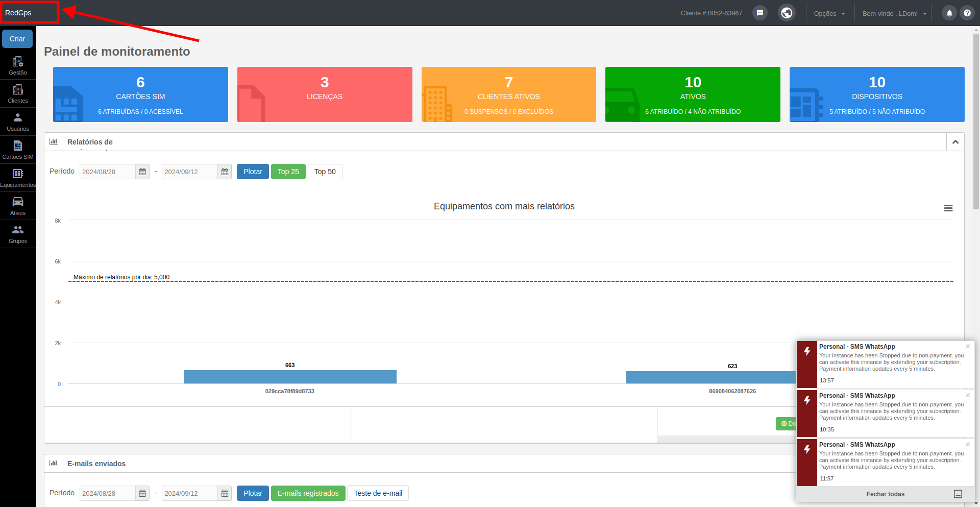This screenshot has height=507, width=980.
Task: Open the chat message icon in header
Action: click(760, 13)
